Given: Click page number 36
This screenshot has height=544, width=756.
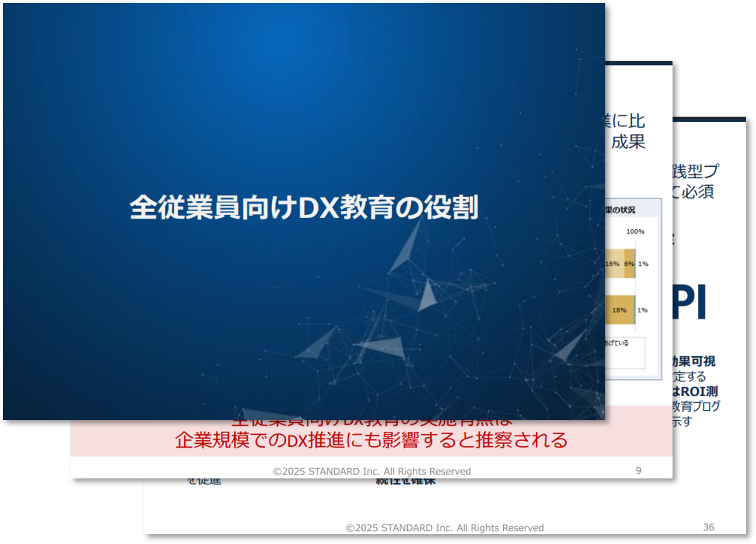Looking at the screenshot, I should click(708, 527).
